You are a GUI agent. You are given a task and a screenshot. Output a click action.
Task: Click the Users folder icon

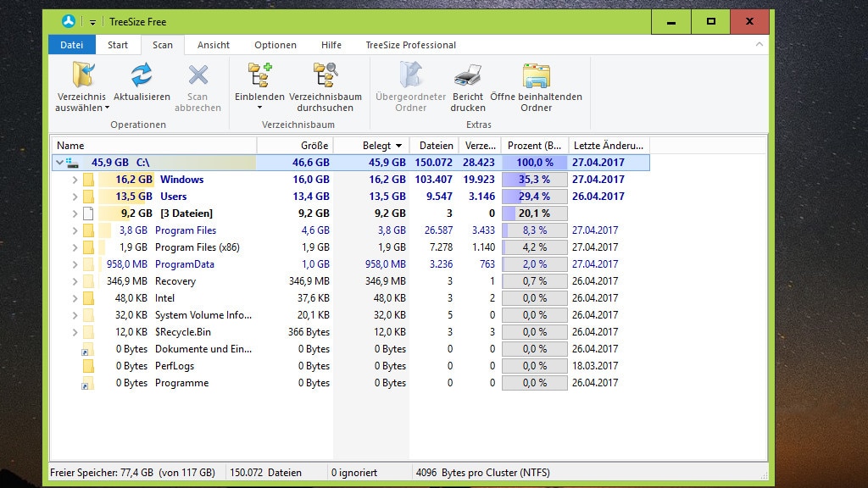tap(88, 197)
